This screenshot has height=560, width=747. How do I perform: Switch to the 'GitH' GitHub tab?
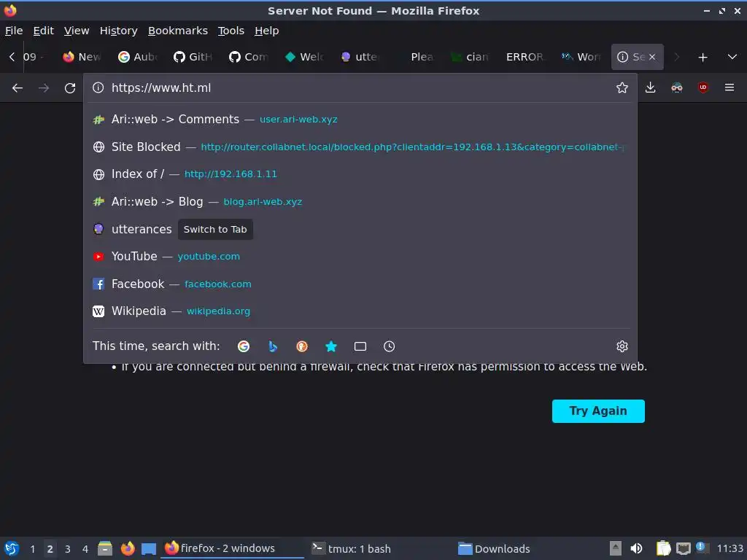(193, 57)
